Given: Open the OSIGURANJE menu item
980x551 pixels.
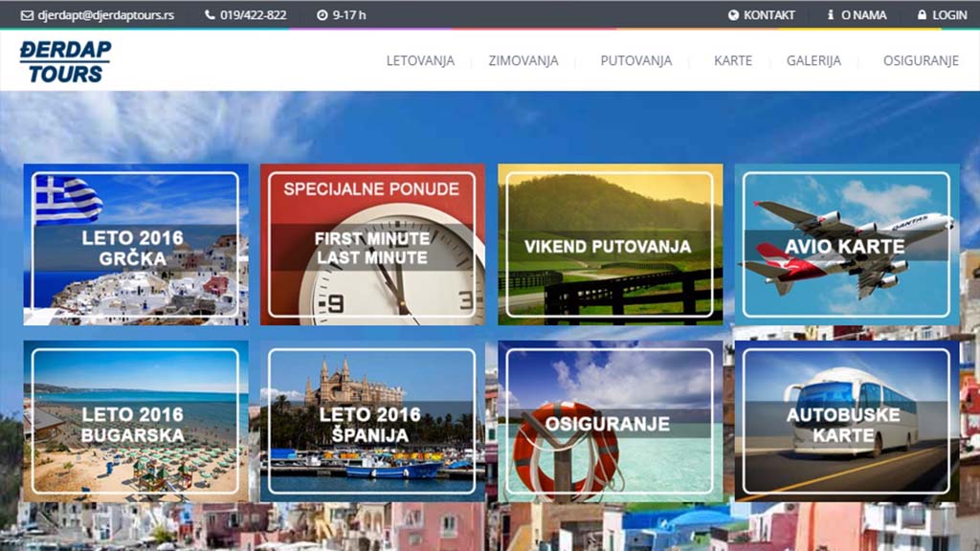Looking at the screenshot, I should tap(921, 60).
